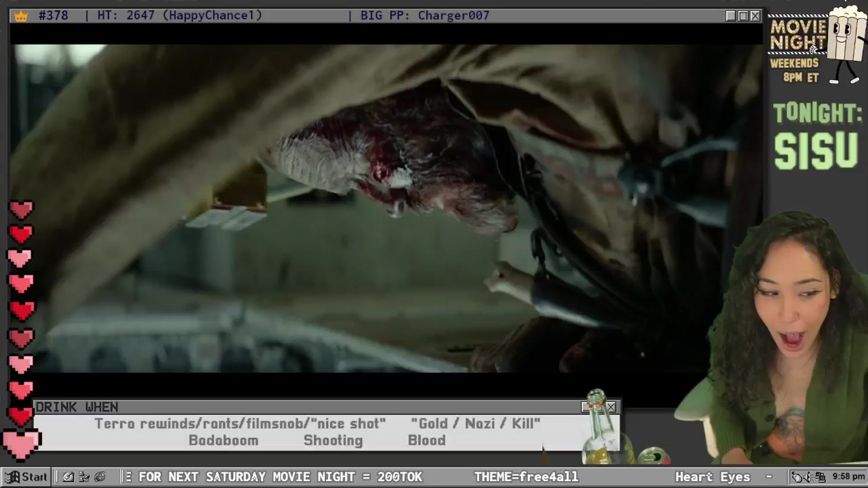Click the middle quick launch icon beside Internet Explorer
The width and height of the screenshot is (868, 488).
click(84, 477)
